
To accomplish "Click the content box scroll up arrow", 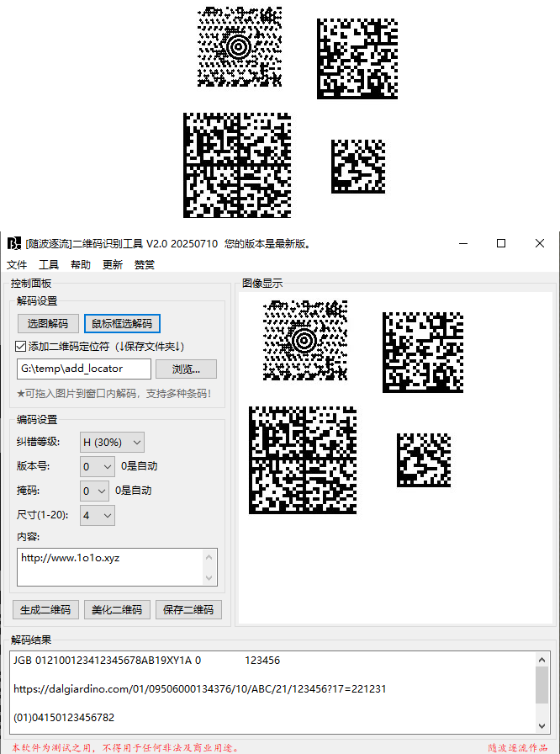I will (209, 557).
